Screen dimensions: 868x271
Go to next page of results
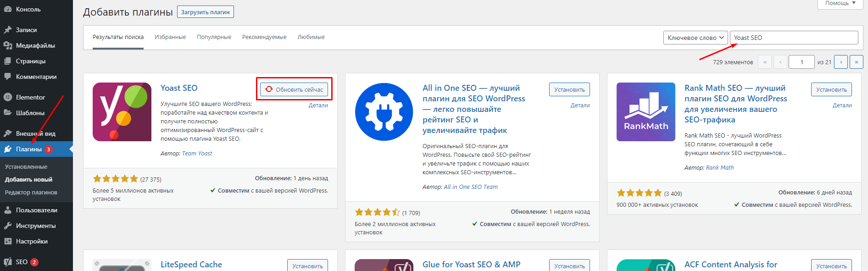[x=840, y=62]
